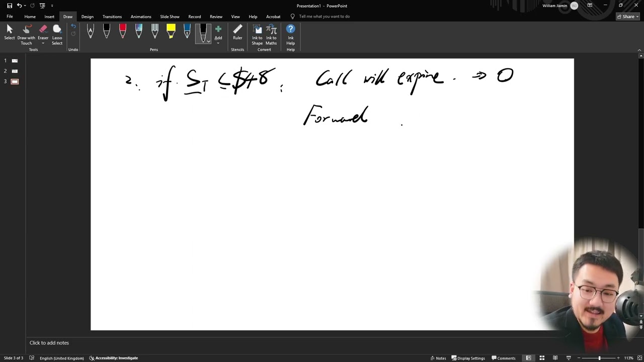Toggle Draw with Touch

(26, 35)
